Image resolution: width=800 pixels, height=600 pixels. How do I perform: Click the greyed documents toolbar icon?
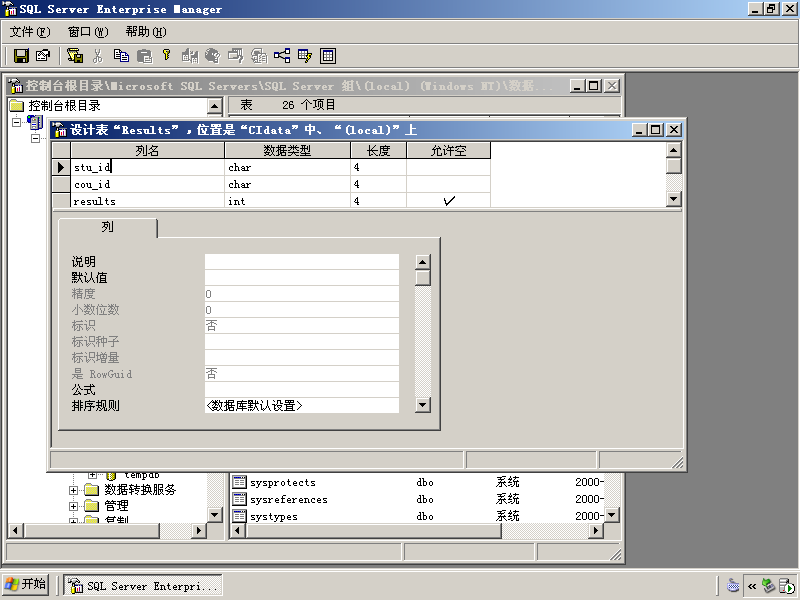259,56
